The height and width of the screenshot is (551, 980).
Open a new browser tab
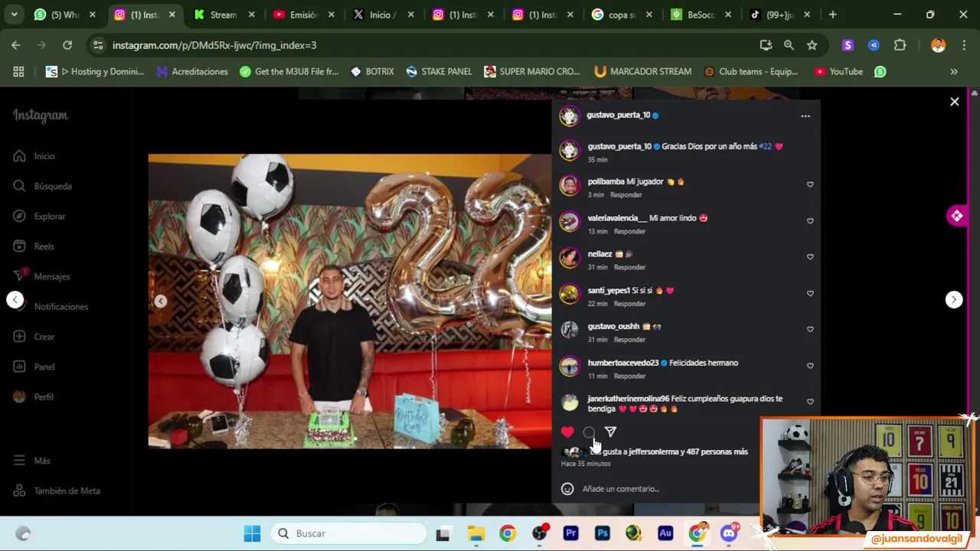832,15
